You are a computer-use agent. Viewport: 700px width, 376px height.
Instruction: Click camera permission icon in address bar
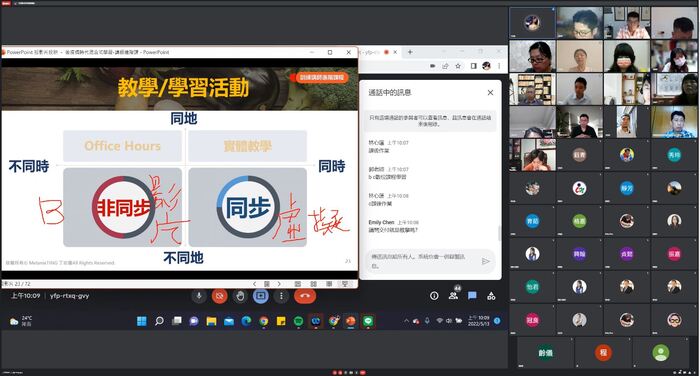click(432, 66)
